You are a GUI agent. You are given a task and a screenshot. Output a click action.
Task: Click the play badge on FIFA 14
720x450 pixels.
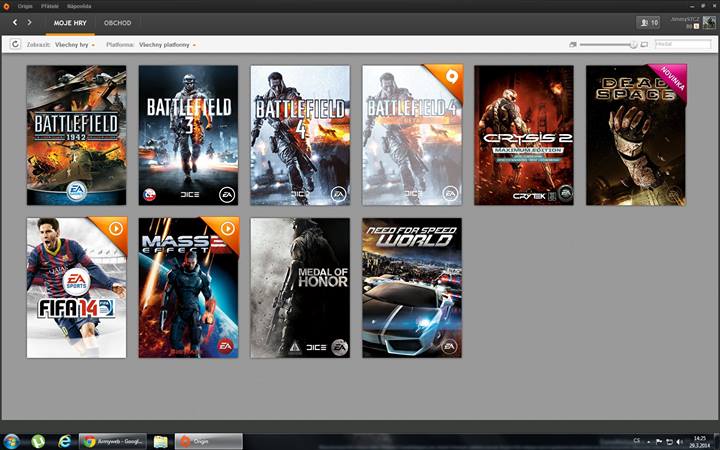point(116,228)
